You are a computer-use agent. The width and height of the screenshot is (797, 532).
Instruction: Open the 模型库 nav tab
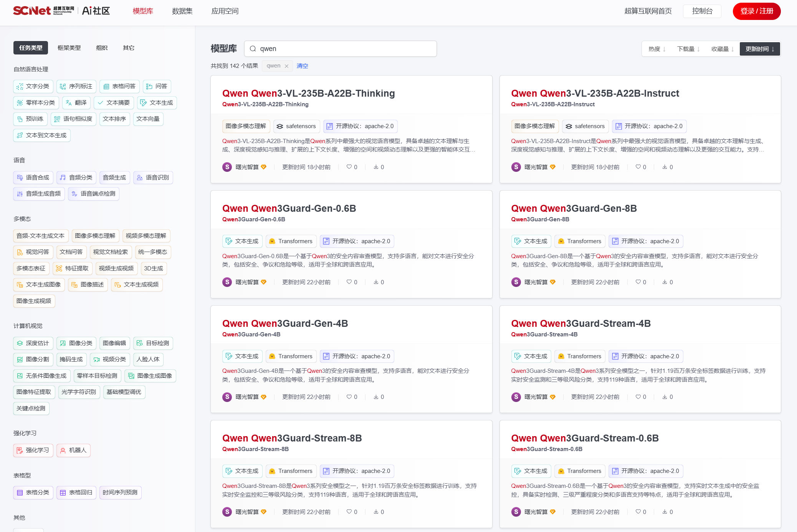143,11
